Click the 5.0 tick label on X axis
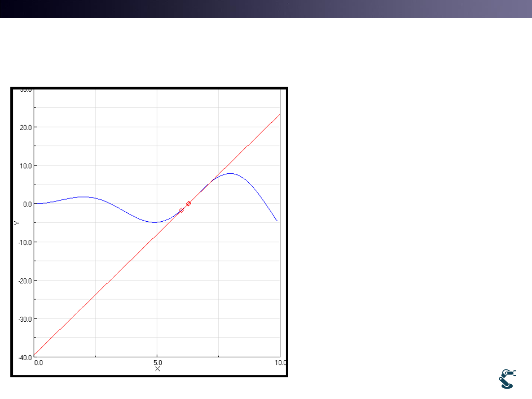532x399 pixels. 157,363
